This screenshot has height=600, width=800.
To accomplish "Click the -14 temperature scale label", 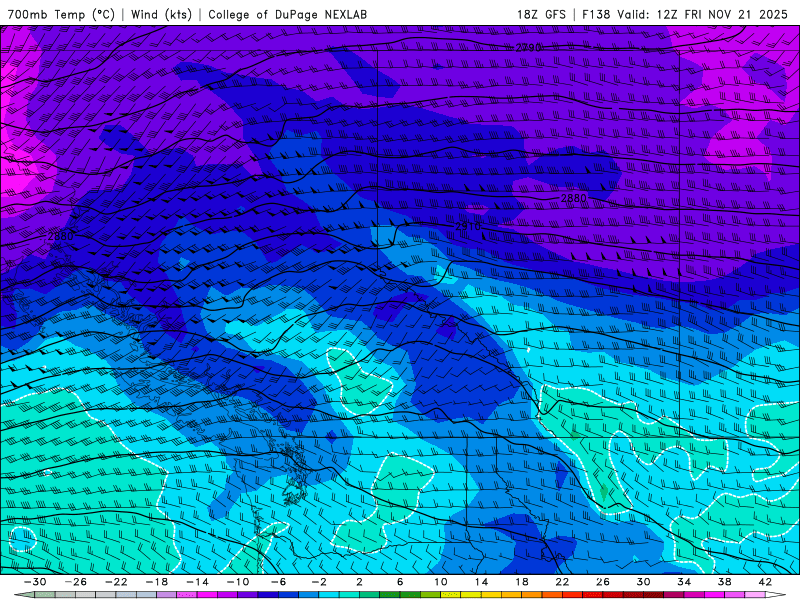I will tap(197, 582).
